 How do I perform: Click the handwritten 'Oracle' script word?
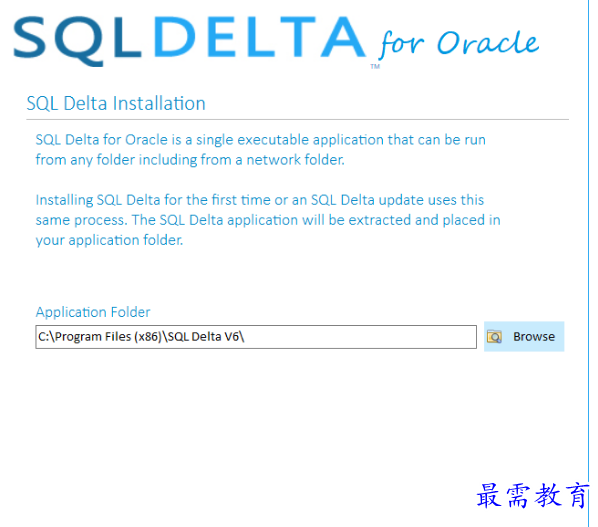coord(488,42)
